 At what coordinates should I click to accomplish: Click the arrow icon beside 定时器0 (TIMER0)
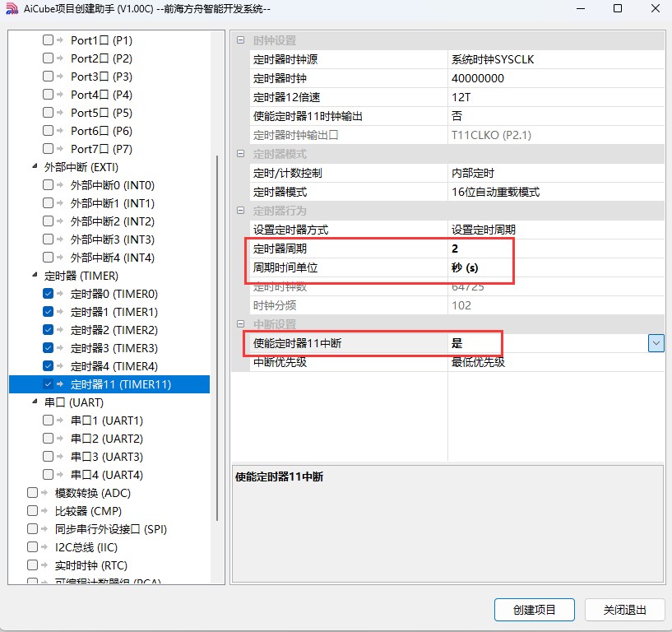[x=60, y=294]
